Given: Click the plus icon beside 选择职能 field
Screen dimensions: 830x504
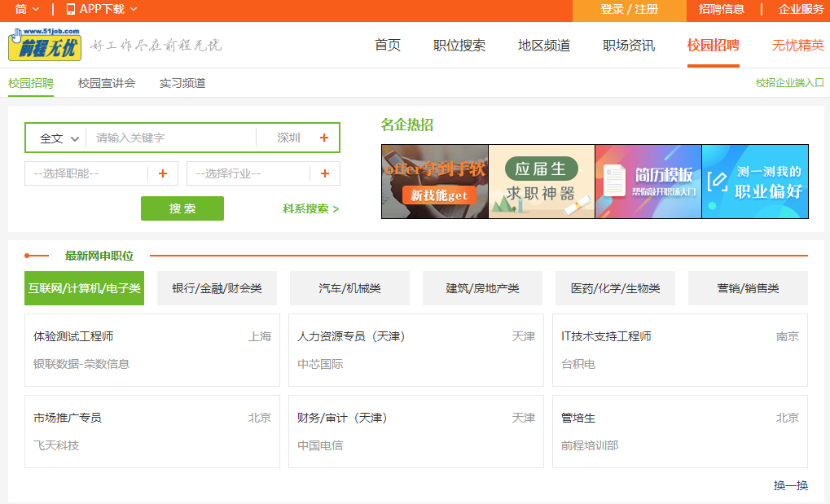Looking at the screenshot, I should pos(162,173).
